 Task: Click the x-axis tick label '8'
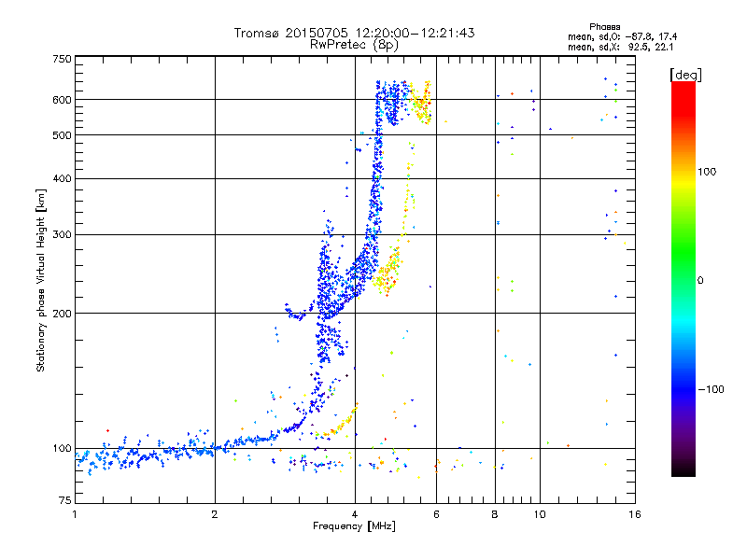point(495,514)
